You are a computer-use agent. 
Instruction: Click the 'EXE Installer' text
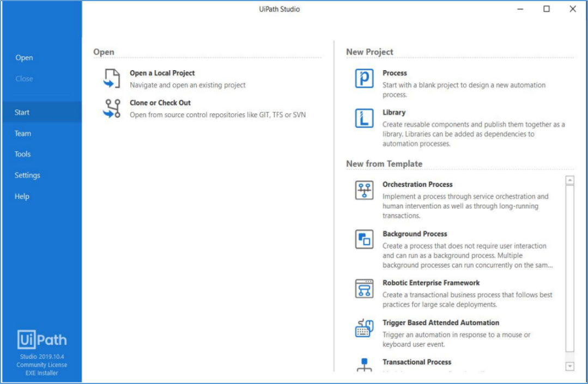coord(42,373)
